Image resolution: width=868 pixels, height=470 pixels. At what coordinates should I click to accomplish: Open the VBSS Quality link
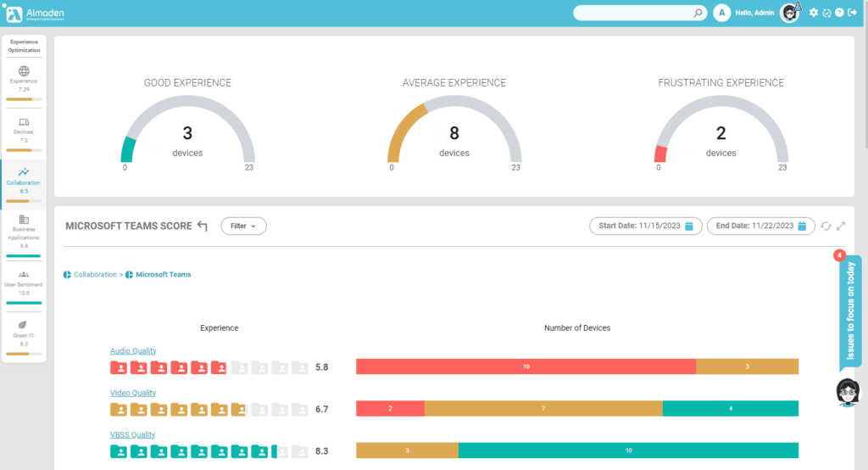(x=132, y=435)
